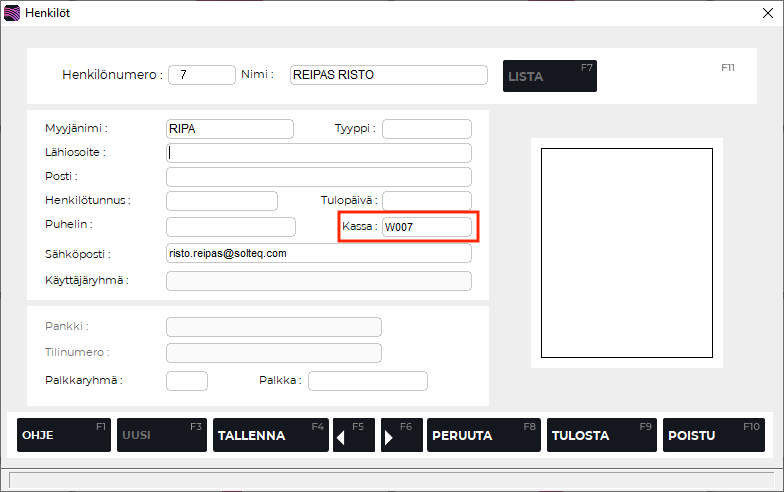Click the POISTU exit button
Image resolution: width=784 pixels, height=492 pixels.
point(713,436)
